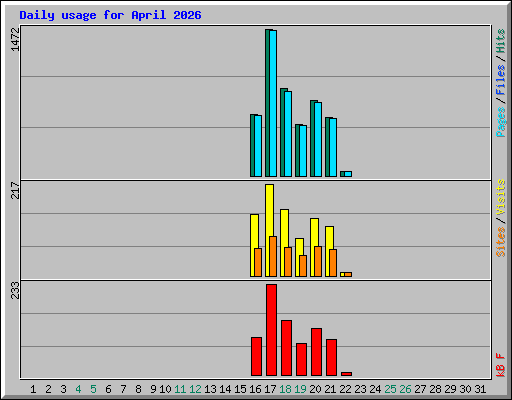512x400 pixels.
Task: Click day label 21 on the x-axis
Action: click(x=330, y=389)
